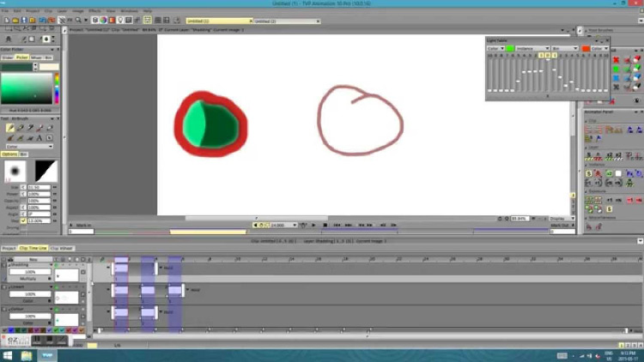Image resolution: width=644 pixels, height=362 pixels.
Task: Click the magnifier zoom tool in toolbar
Action: click(x=78, y=20)
